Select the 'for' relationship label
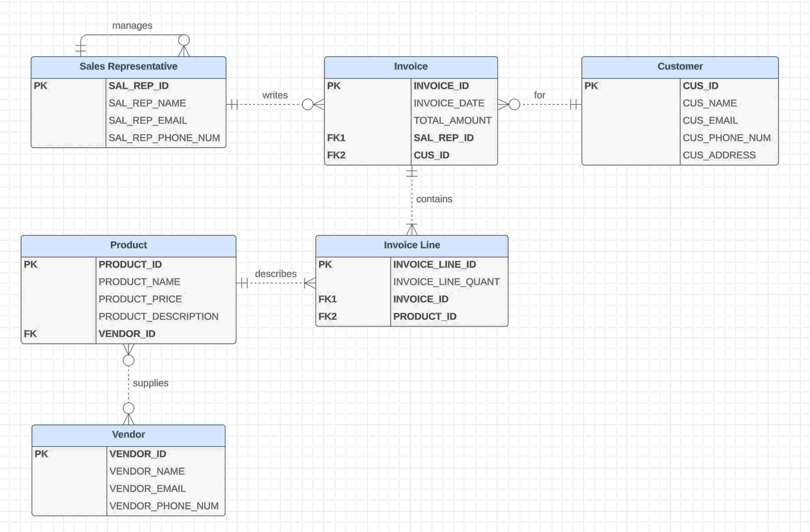Viewport: 810px width, 532px height. click(539, 95)
